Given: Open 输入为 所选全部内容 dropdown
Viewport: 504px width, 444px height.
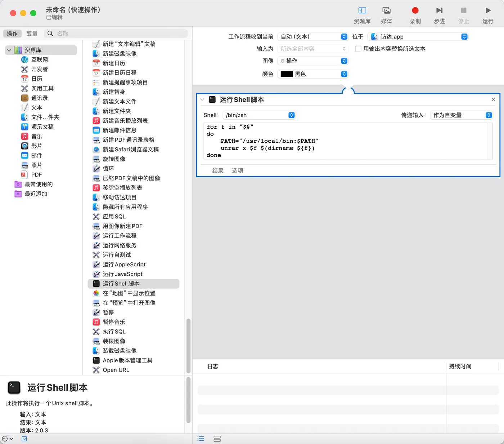Looking at the screenshot, I should pos(313,49).
